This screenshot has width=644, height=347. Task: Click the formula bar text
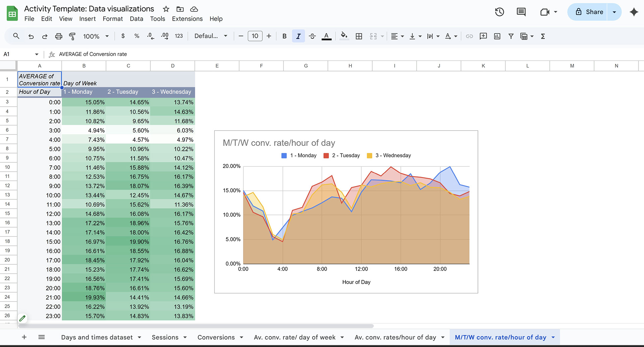(93, 54)
